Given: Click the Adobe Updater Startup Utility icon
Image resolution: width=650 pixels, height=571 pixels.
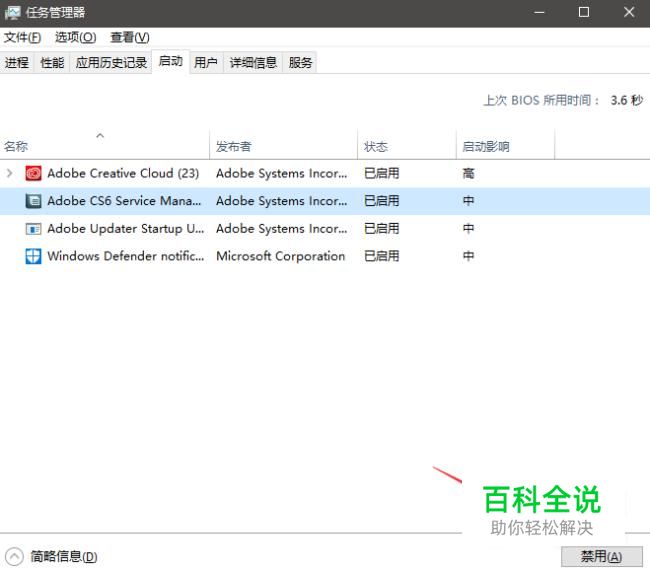Looking at the screenshot, I should pos(33,228).
